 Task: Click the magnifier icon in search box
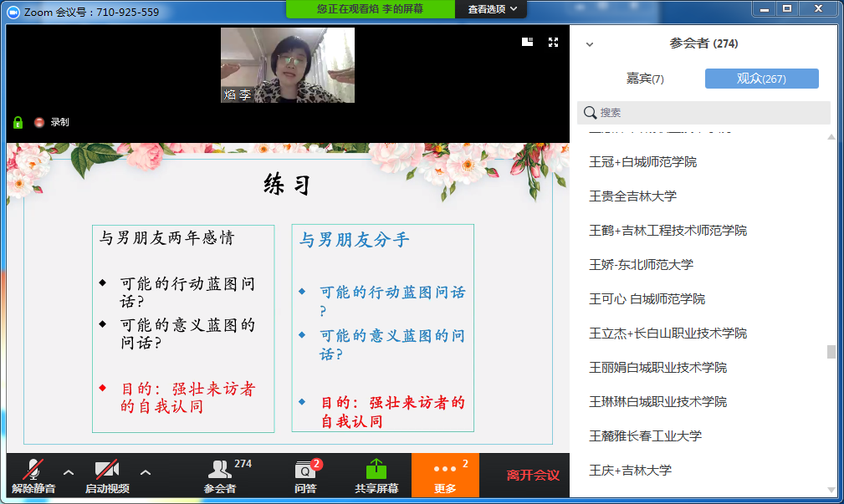click(x=590, y=113)
